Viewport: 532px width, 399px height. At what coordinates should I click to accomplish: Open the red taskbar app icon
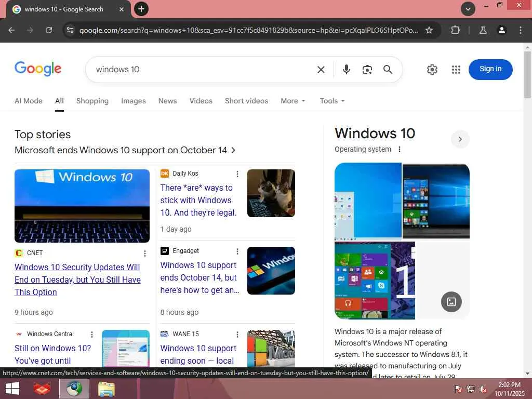pyautogui.click(x=43, y=389)
